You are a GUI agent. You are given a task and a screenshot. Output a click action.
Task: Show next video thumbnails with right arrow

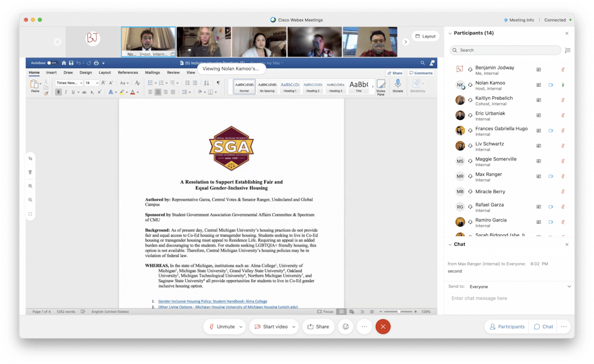(x=406, y=42)
